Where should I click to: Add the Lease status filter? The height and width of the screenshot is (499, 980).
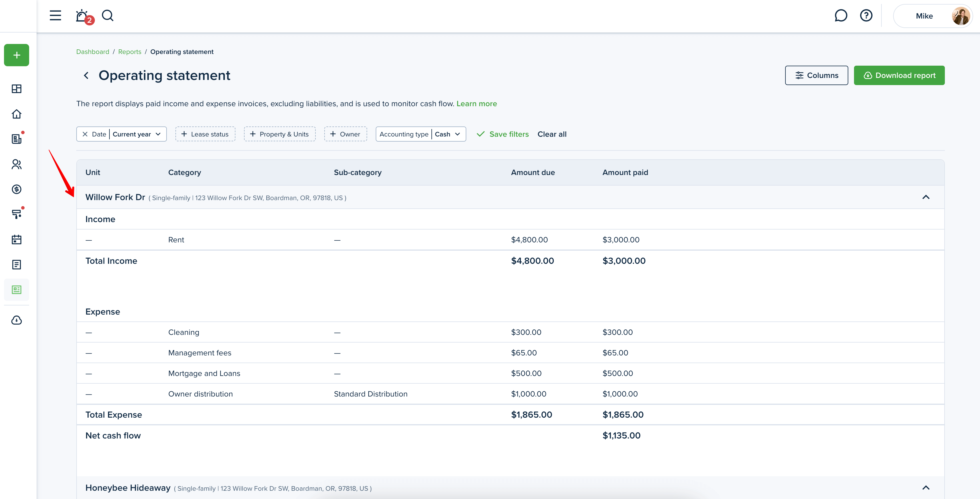(x=205, y=134)
